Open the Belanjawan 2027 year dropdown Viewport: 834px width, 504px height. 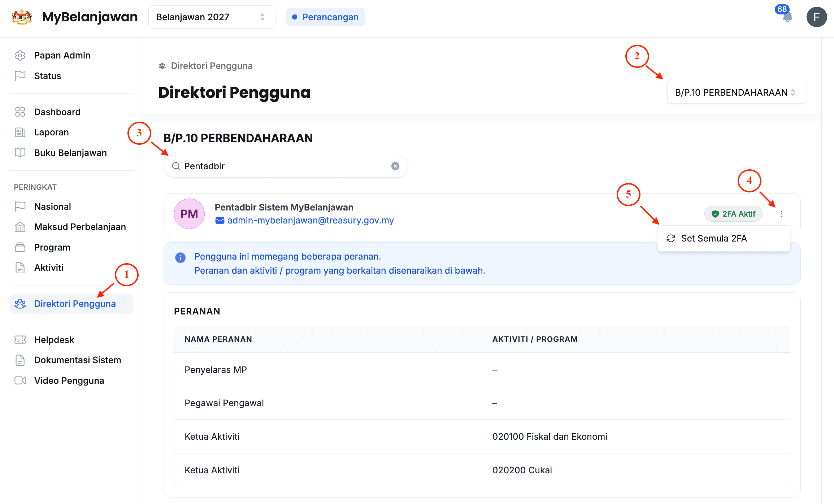tap(212, 17)
